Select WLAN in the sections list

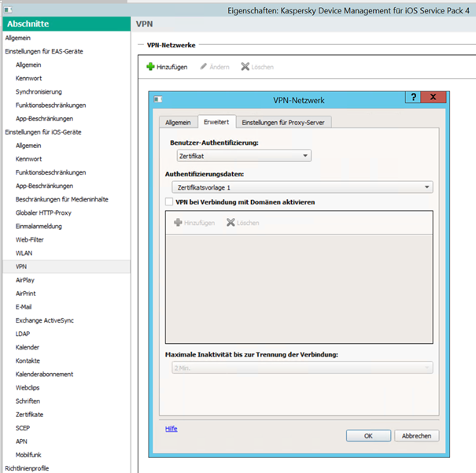pos(24,253)
